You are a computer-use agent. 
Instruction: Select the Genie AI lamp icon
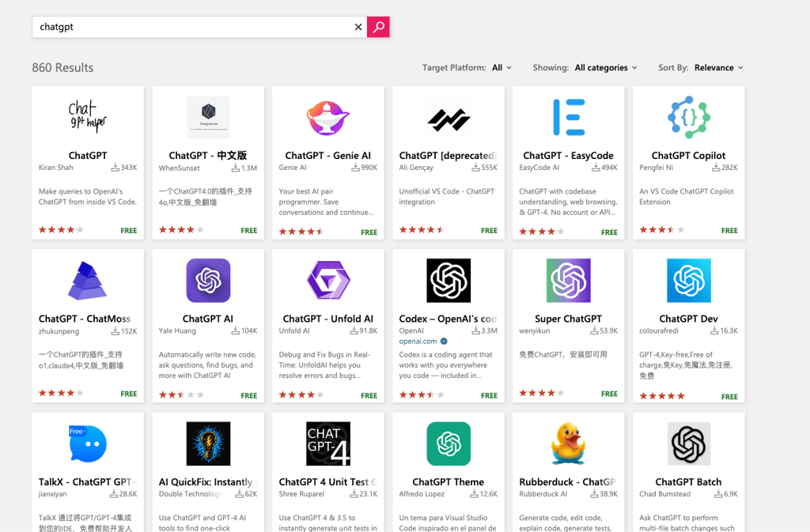[328, 118]
